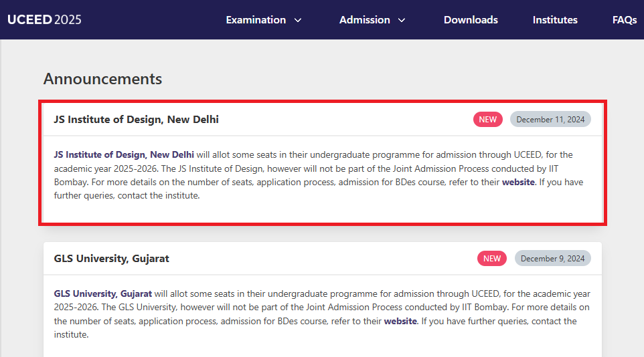Open the FAQs nav item
The height and width of the screenshot is (357, 644).
click(x=624, y=20)
